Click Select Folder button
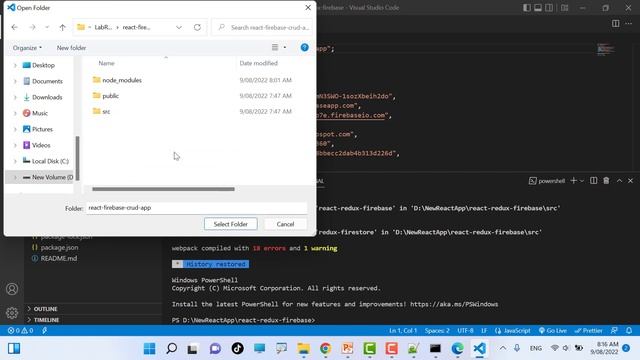640x360 pixels. (x=231, y=224)
